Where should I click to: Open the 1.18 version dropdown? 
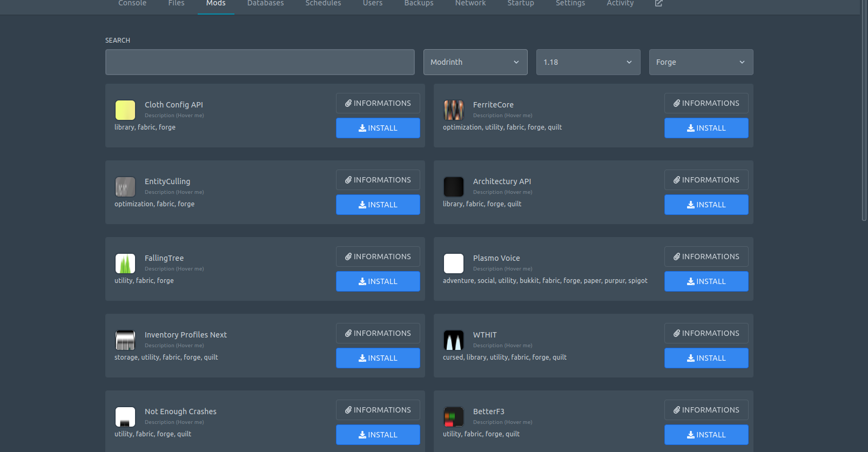(588, 62)
